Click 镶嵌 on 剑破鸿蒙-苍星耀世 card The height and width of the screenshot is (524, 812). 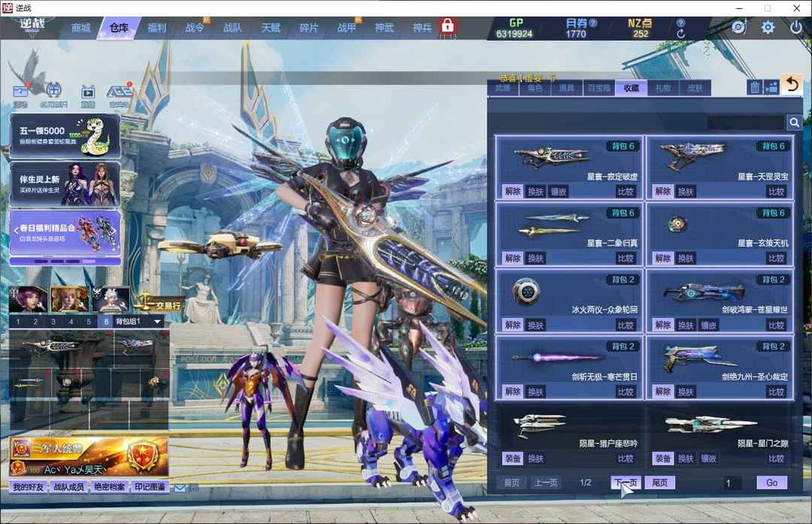[x=708, y=326]
